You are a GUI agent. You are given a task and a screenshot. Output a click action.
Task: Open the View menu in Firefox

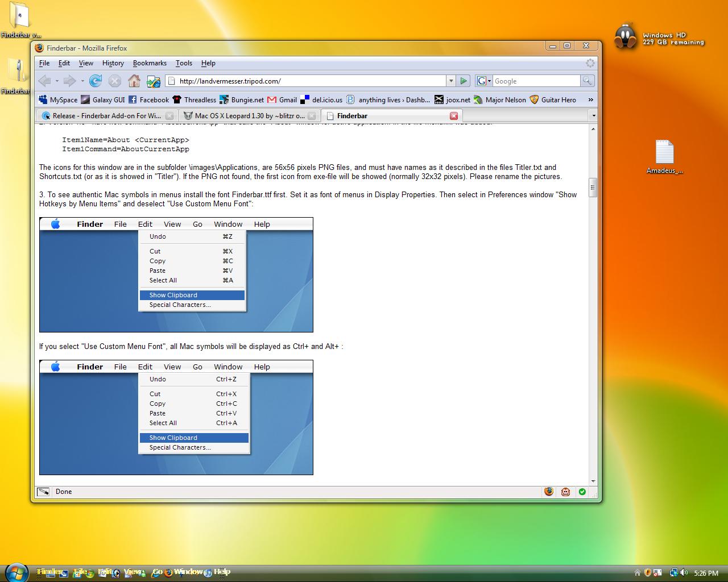pyautogui.click(x=86, y=63)
